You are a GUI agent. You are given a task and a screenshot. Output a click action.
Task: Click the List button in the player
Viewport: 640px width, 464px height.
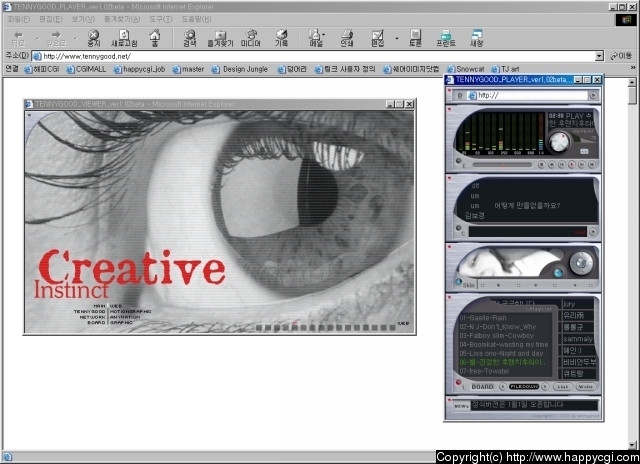pos(562,386)
